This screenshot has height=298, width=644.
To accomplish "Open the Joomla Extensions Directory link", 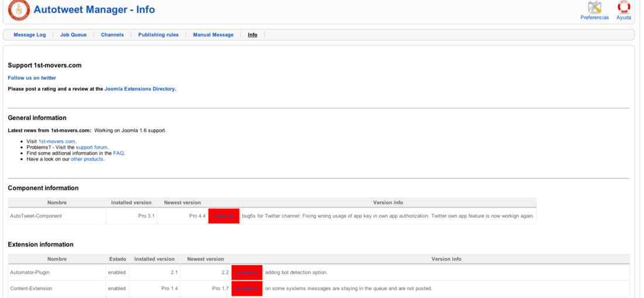I will [x=140, y=88].
